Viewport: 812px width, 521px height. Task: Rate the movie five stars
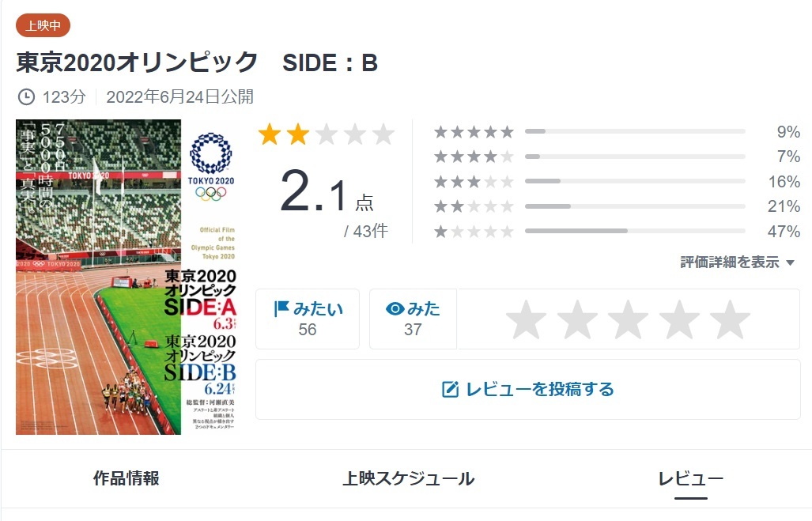click(x=730, y=319)
